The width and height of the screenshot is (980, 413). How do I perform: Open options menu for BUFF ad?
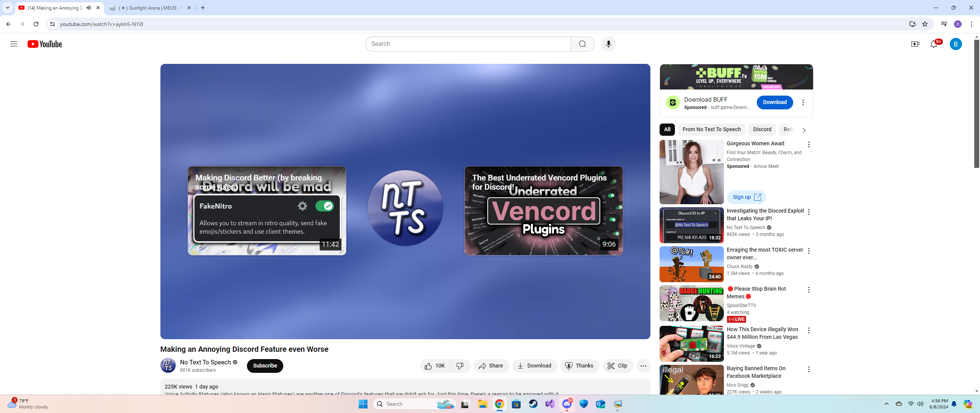click(x=803, y=102)
